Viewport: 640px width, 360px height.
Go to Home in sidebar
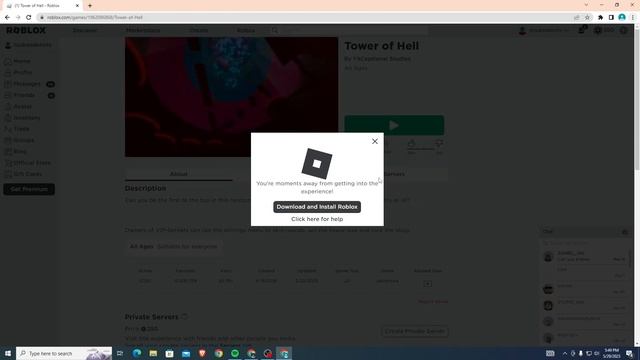coord(17,61)
